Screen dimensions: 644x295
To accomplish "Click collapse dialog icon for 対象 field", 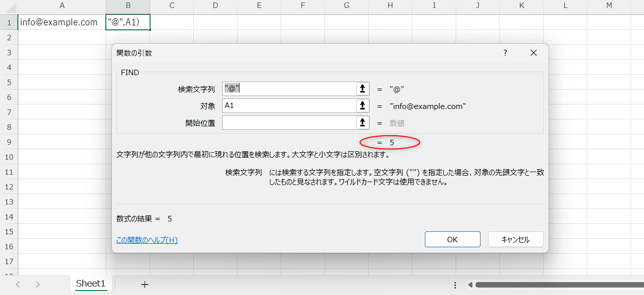I will (x=363, y=105).
